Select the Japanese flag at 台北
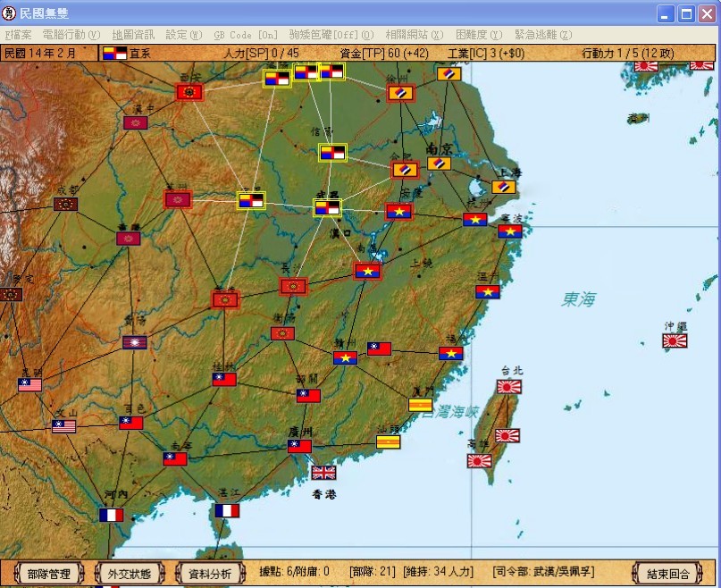The image size is (721, 588). pos(509,386)
